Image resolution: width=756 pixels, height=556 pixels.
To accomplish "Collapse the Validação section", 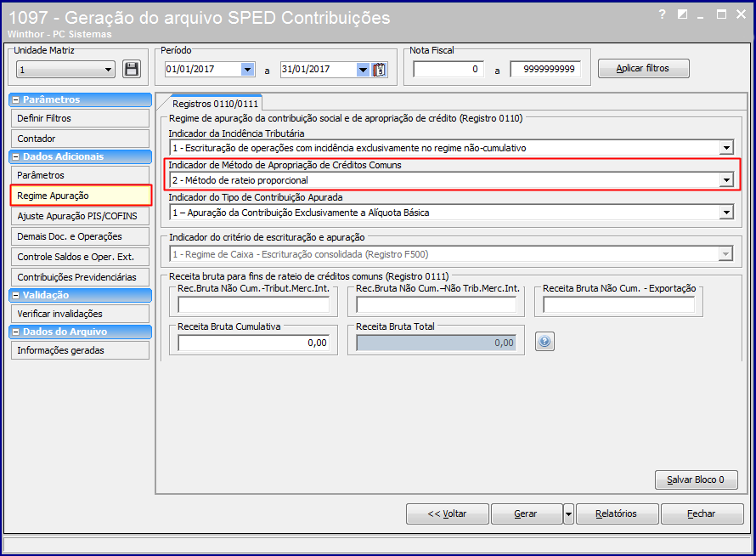I will coord(16,295).
